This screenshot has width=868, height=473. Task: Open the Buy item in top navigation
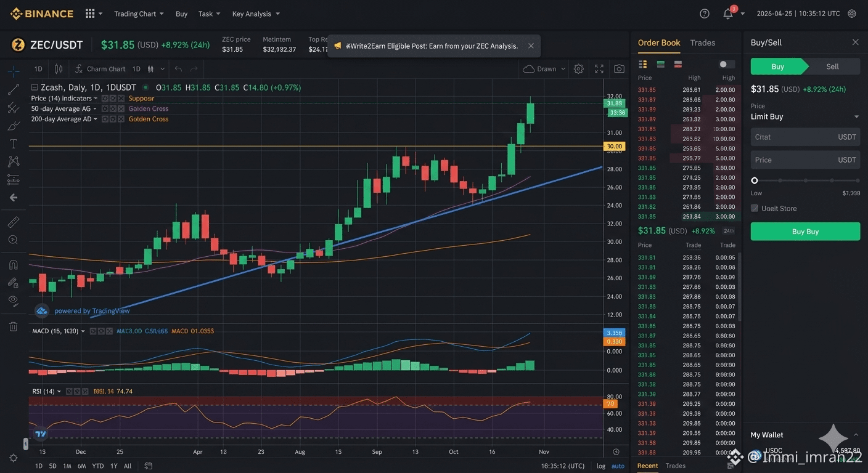click(x=181, y=14)
